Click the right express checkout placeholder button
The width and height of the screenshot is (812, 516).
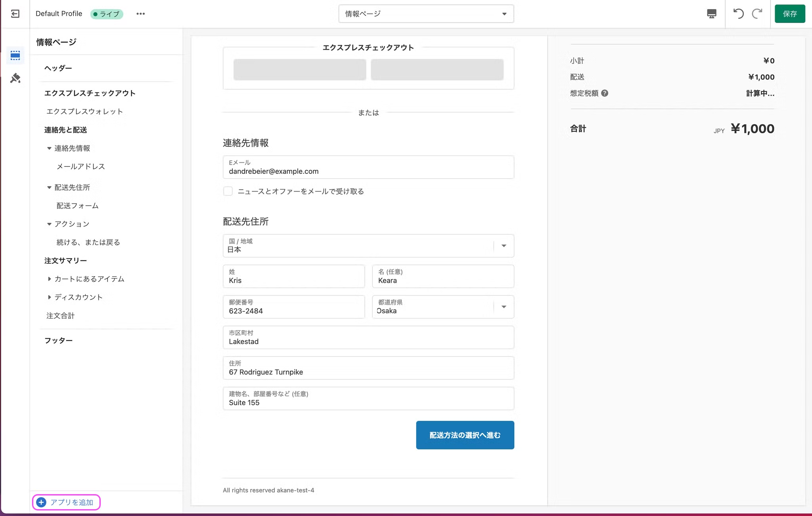coord(437,69)
